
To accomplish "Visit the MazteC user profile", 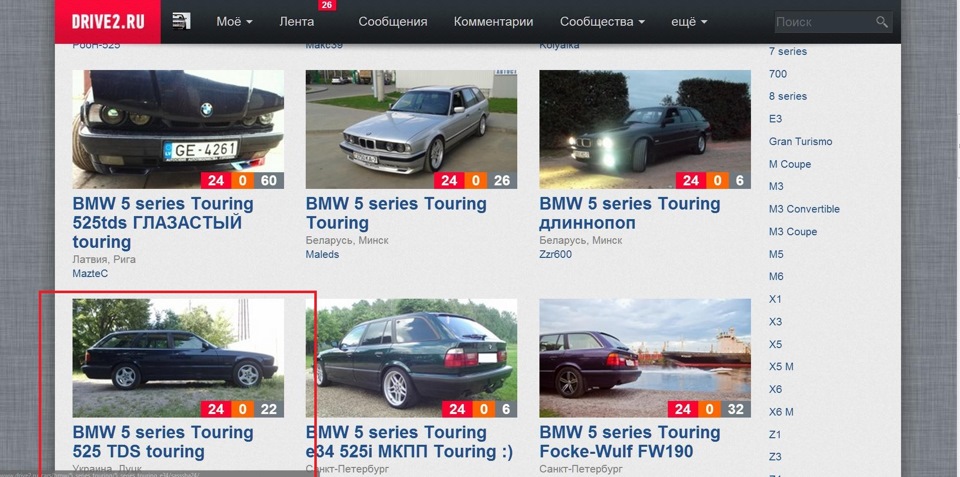I will pos(90,273).
